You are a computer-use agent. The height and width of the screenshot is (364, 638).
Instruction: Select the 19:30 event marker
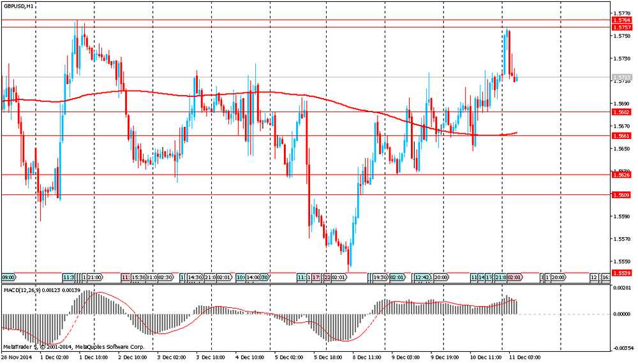tap(380, 278)
